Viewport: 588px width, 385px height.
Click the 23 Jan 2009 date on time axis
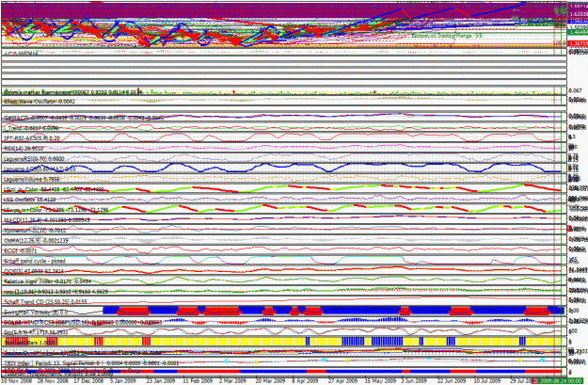coord(161,381)
